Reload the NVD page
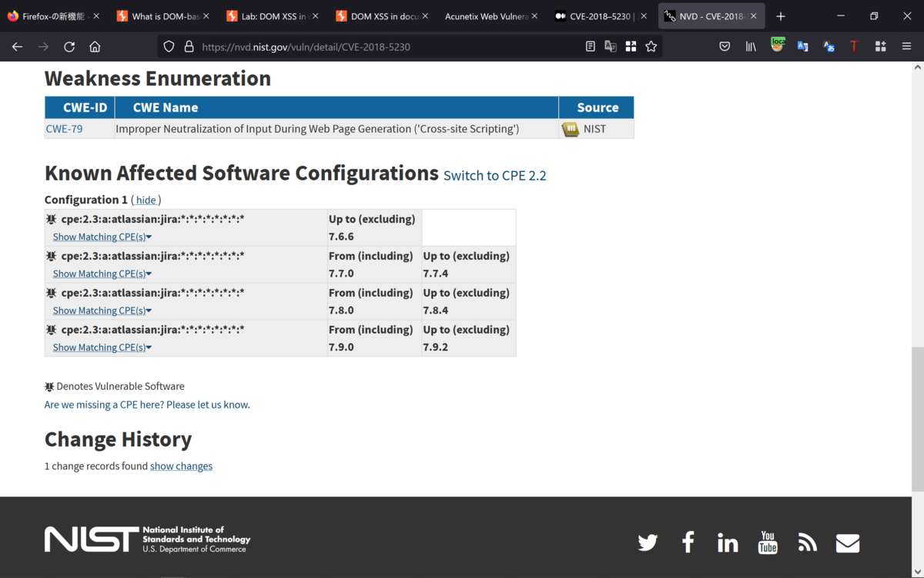Viewport: 924px width, 578px height. (x=69, y=46)
